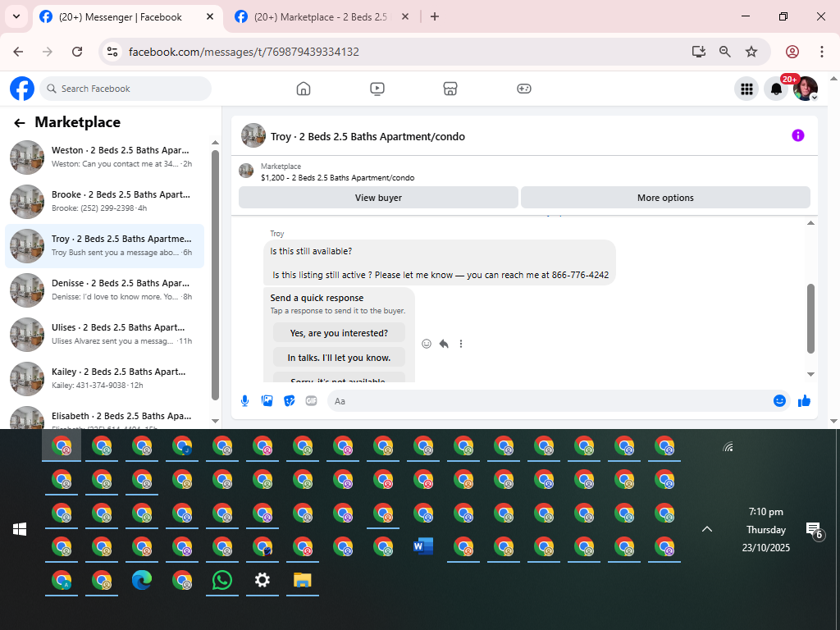
Task: Open emoji picker in message box
Action: coord(779,400)
